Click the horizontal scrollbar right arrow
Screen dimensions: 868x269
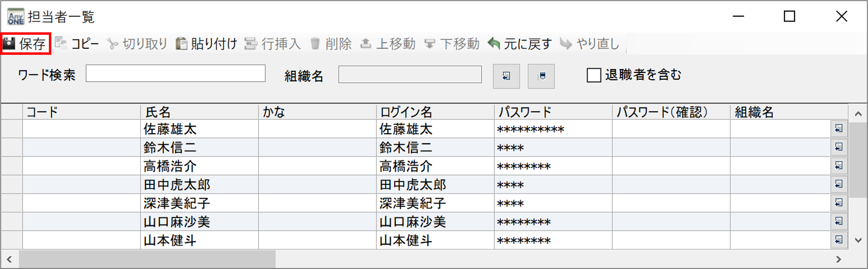(x=839, y=259)
